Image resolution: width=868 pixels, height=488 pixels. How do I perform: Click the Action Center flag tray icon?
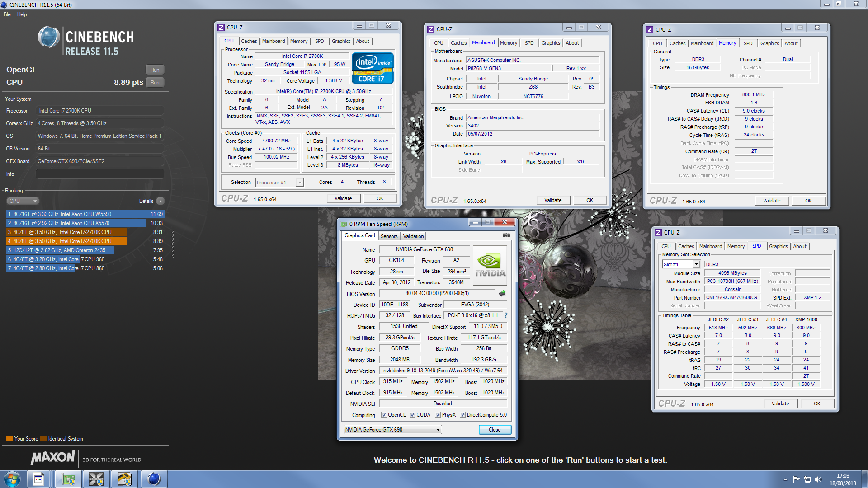point(796,479)
